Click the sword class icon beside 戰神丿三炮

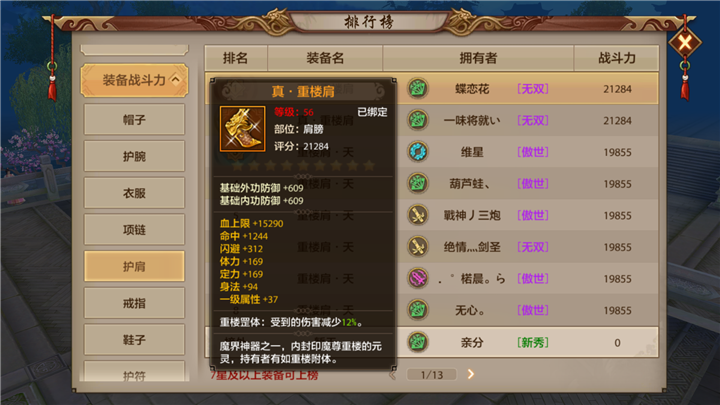[418, 215]
